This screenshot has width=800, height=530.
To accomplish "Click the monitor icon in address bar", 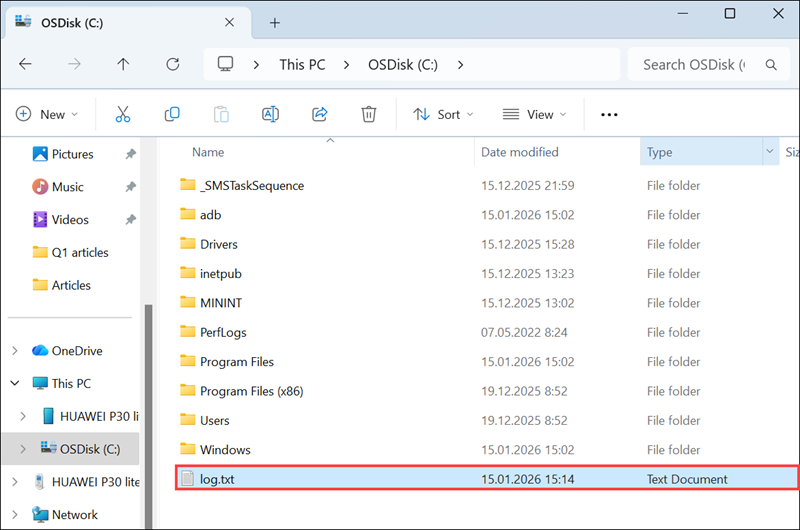I will pyautogui.click(x=226, y=64).
